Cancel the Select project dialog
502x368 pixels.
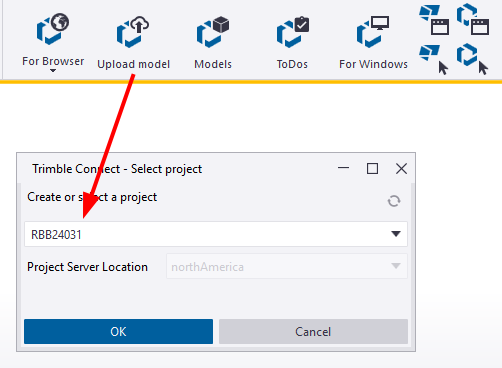(313, 331)
